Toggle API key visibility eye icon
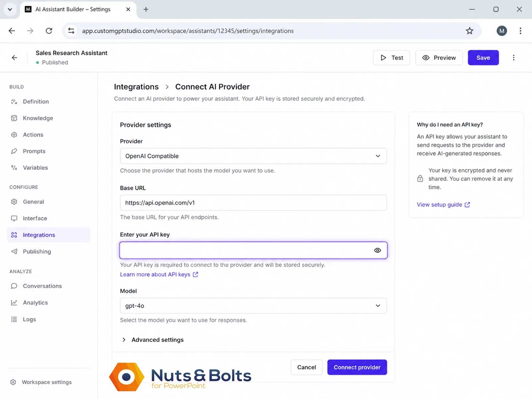532x399 pixels. click(x=377, y=250)
